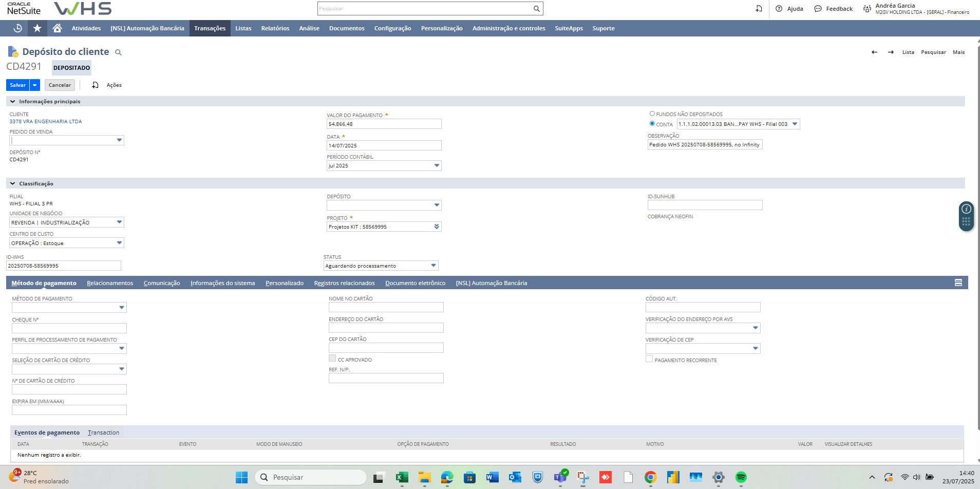Click the Ajuda help icon
The height and width of the screenshot is (489, 980).
point(779,9)
